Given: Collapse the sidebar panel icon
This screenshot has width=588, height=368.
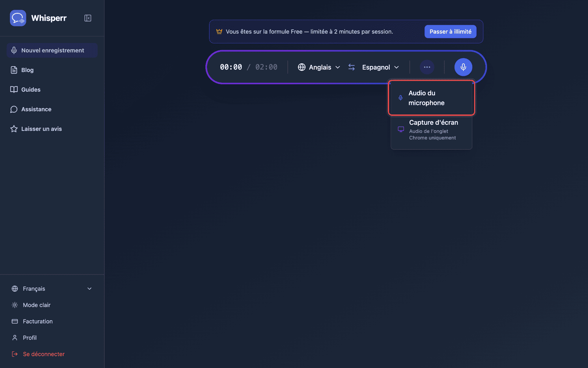Looking at the screenshot, I should coord(88,18).
